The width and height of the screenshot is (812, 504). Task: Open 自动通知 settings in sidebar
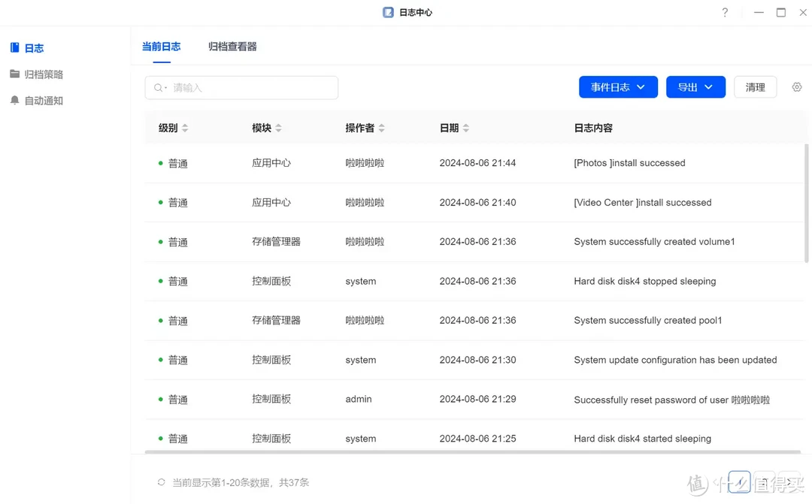(x=45, y=100)
